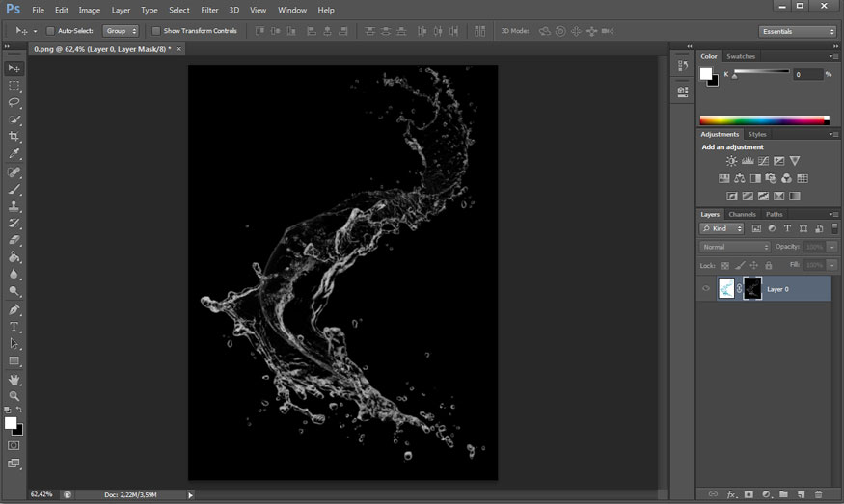The height and width of the screenshot is (504, 844).
Task: Switch to the Channels tab
Action: click(x=742, y=214)
